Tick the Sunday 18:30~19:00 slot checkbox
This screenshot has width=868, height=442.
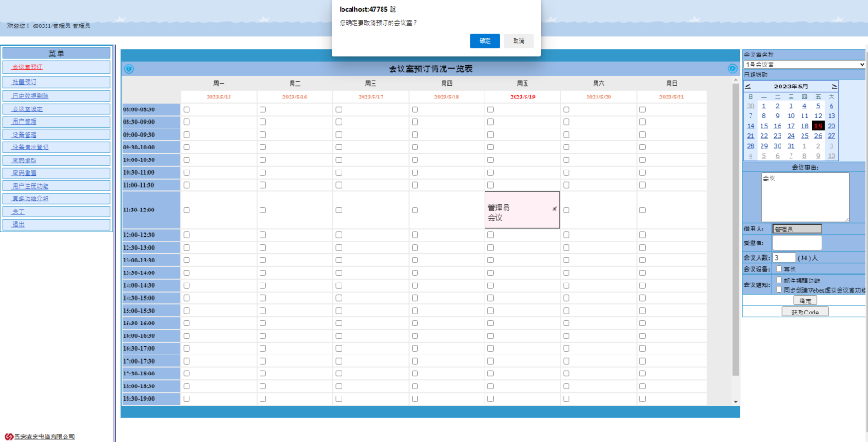click(642, 398)
